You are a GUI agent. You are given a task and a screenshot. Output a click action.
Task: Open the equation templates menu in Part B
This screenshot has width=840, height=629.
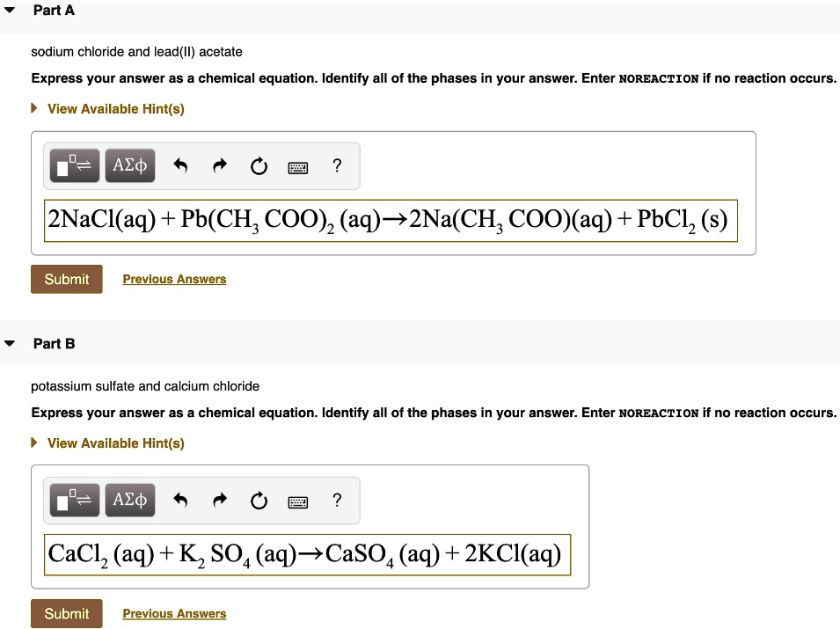click(73, 500)
